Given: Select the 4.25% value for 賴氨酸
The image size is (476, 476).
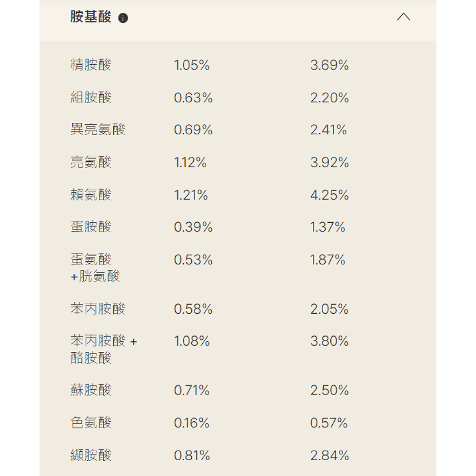Looking at the screenshot, I should click(x=329, y=195).
